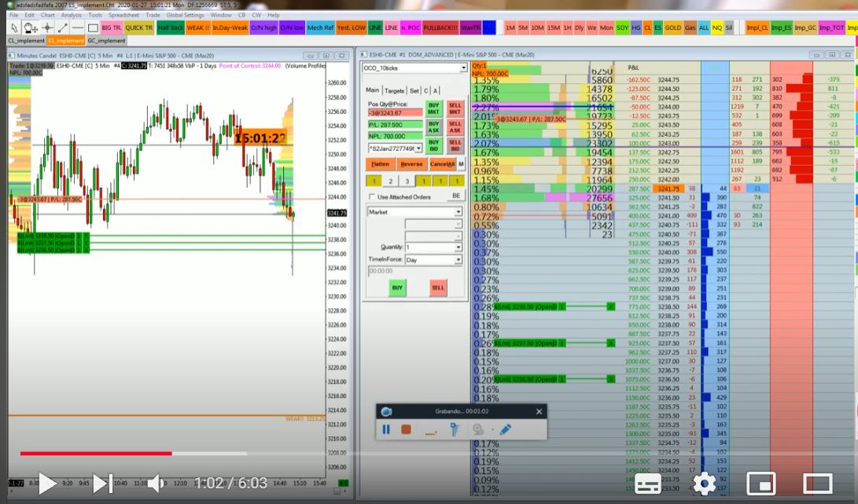Click the SELL BID button
This screenshot has height=504, width=858.
click(x=455, y=145)
